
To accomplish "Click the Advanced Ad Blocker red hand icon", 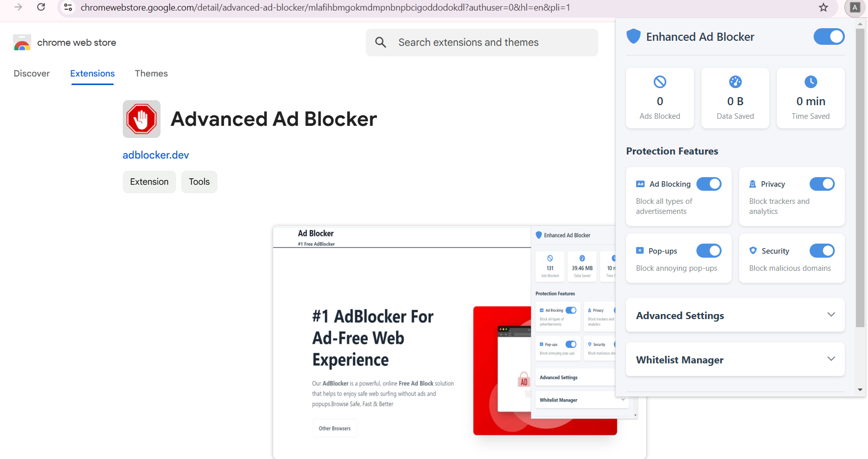I will click(x=141, y=119).
